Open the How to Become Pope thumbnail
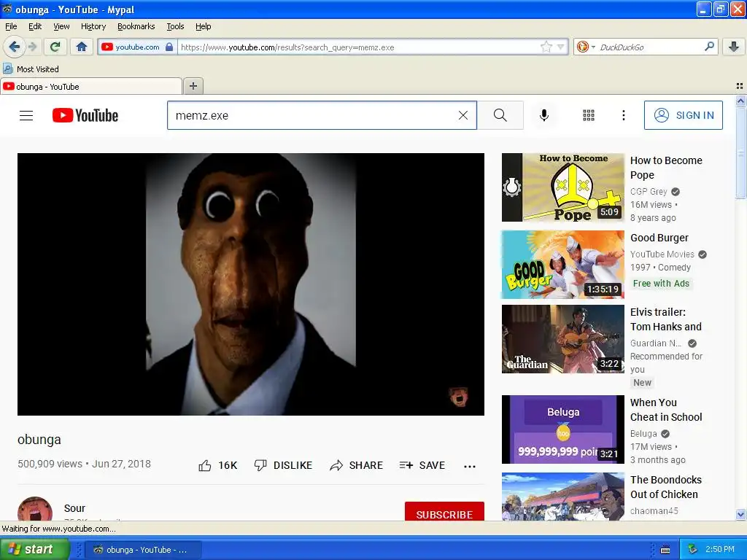 [562, 187]
